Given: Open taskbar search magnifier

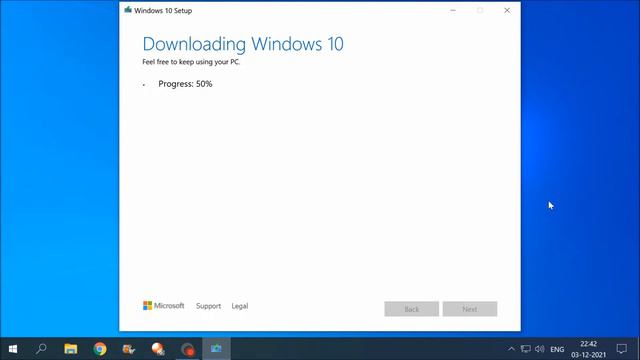Looking at the screenshot, I should [41, 349].
